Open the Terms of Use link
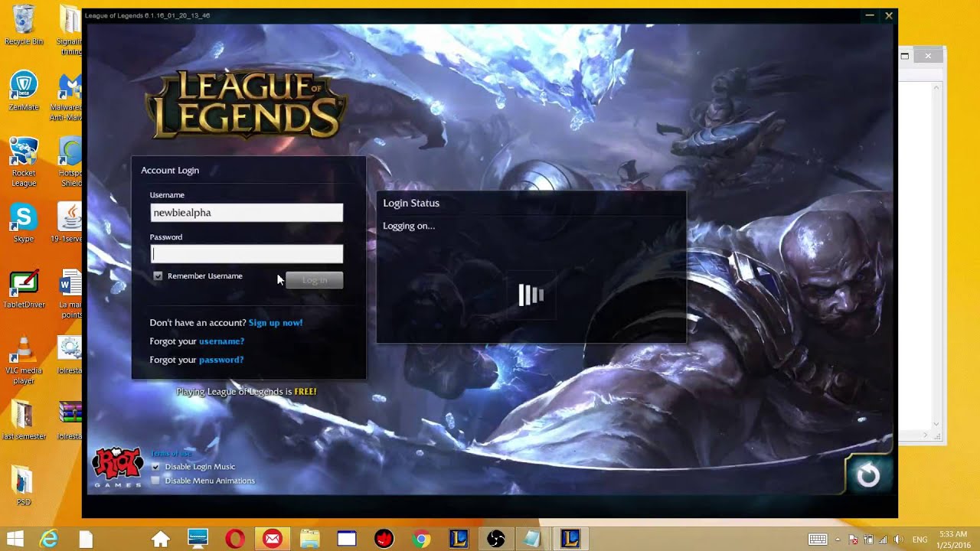This screenshot has height=551, width=980. click(171, 454)
